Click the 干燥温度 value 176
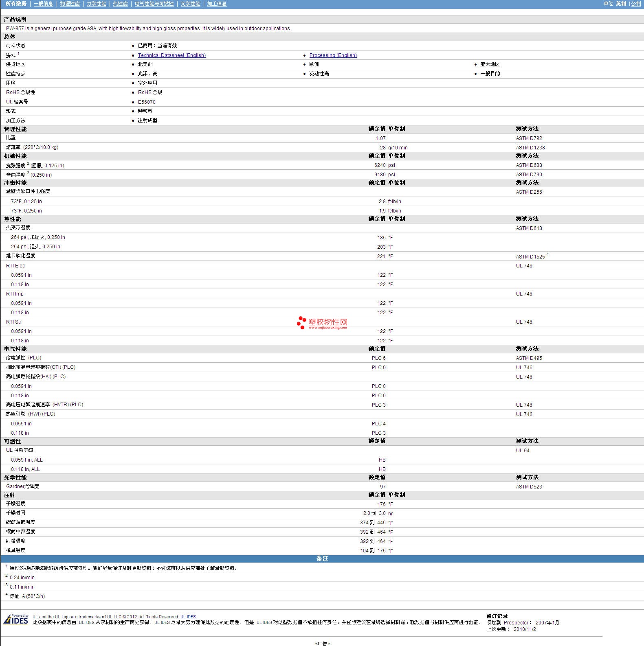Image resolution: width=644 pixels, height=646 pixels. (x=381, y=504)
